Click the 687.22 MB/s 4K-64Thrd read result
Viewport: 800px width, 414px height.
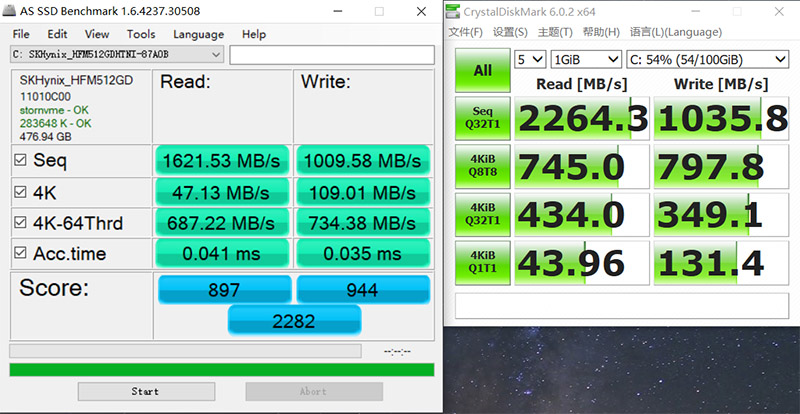tap(222, 223)
